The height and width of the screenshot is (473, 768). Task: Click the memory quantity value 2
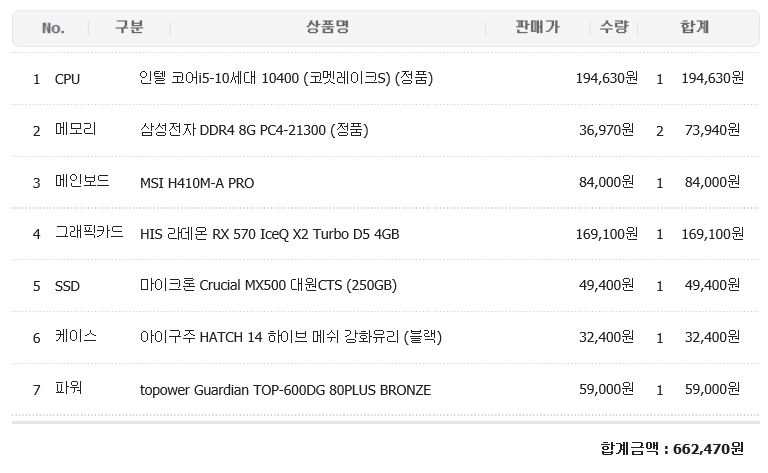660,131
